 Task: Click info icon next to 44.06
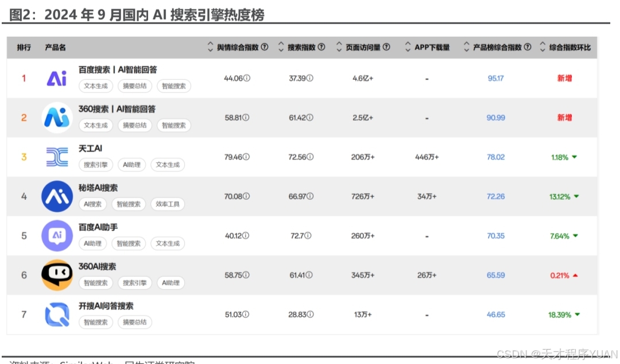coord(247,78)
